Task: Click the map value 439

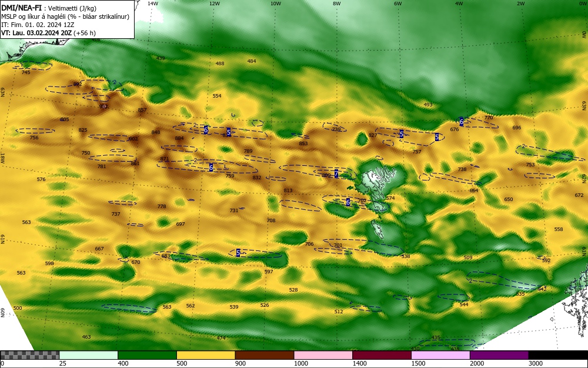Action: point(161,58)
